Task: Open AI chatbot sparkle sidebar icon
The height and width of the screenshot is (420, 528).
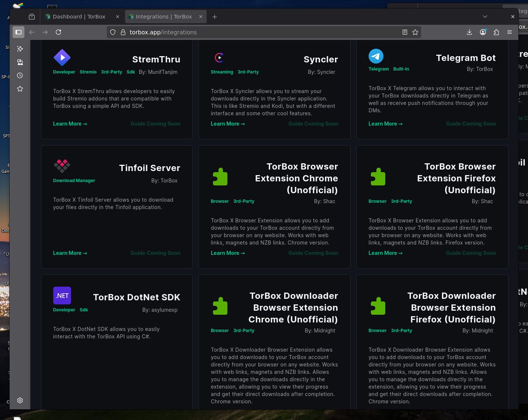Action: pyautogui.click(x=20, y=49)
